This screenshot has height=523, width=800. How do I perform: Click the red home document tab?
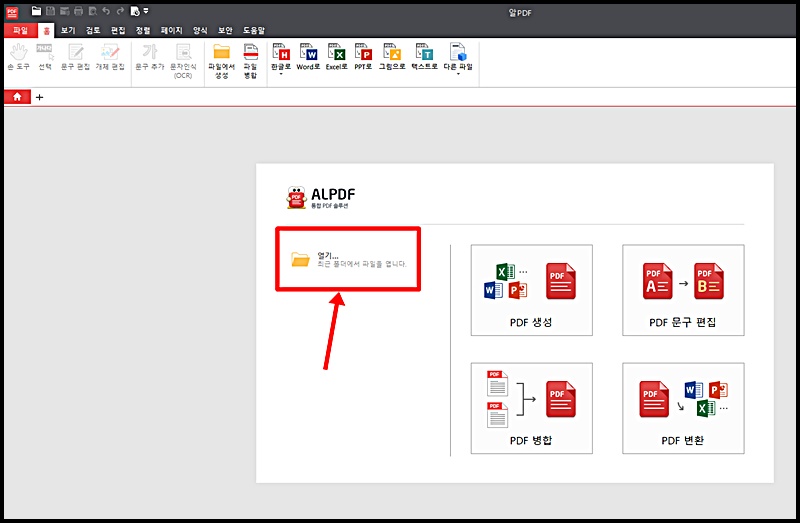pos(17,96)
